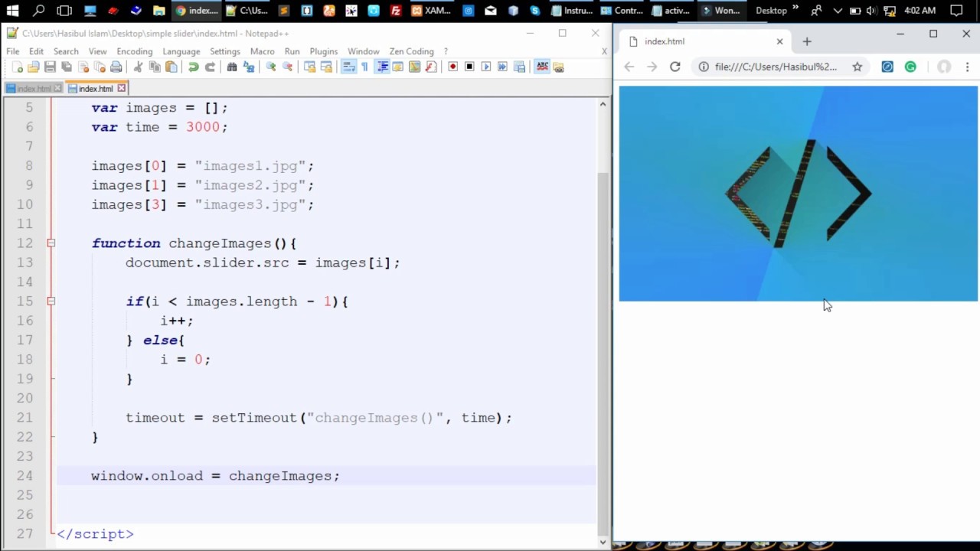Click the Open file toolbar icon
Viewport: 980px width, 551px height.
pyautogui.click(x=33, y=67)
